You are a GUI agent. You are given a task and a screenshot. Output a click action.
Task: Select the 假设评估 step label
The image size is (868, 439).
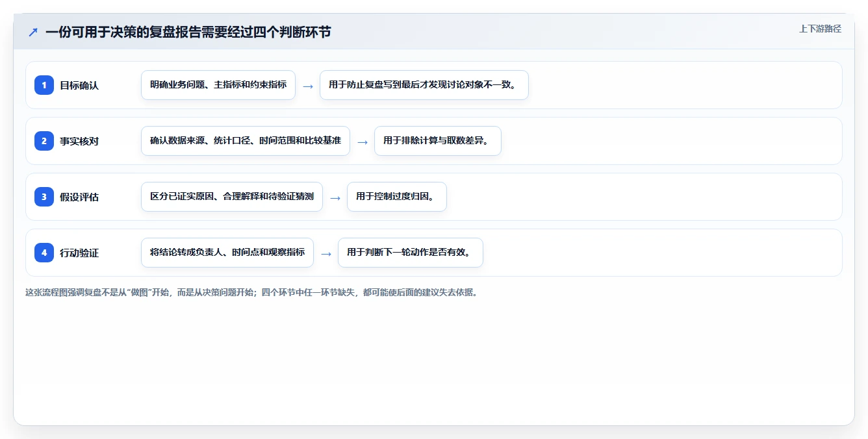(x=79, y=197)
